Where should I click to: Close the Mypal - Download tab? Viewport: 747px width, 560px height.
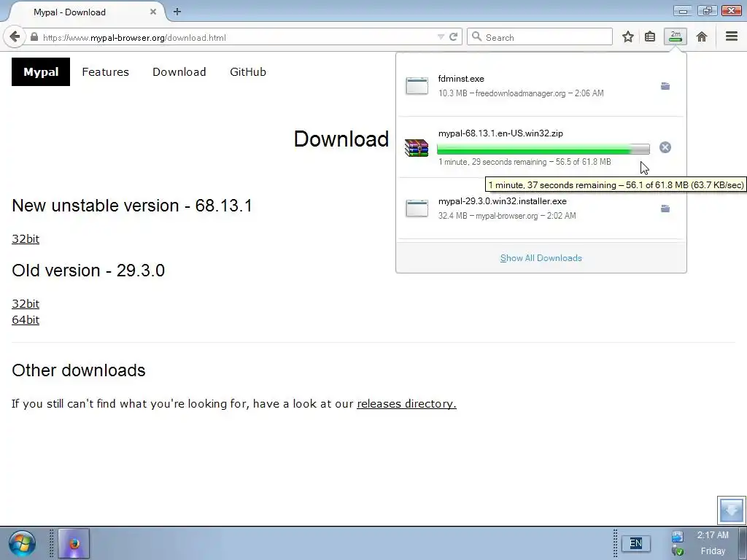pyautogui.click(x=153, y=12)
